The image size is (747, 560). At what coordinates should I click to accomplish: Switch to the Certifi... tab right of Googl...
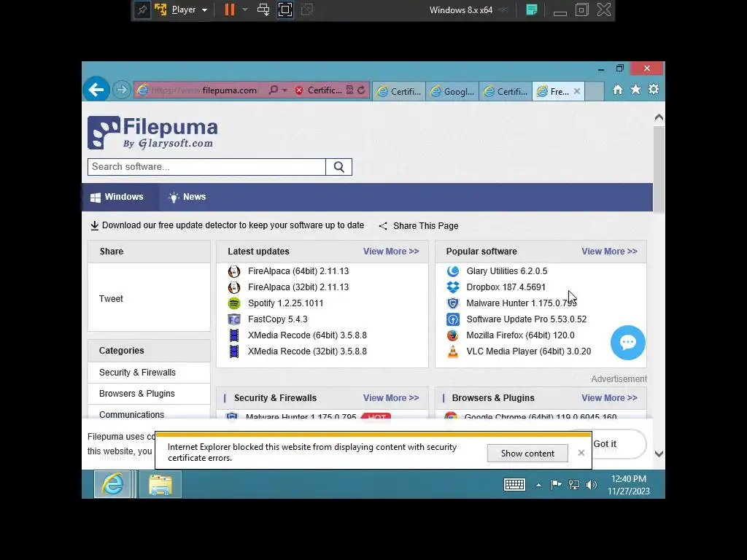pos(506,91)
